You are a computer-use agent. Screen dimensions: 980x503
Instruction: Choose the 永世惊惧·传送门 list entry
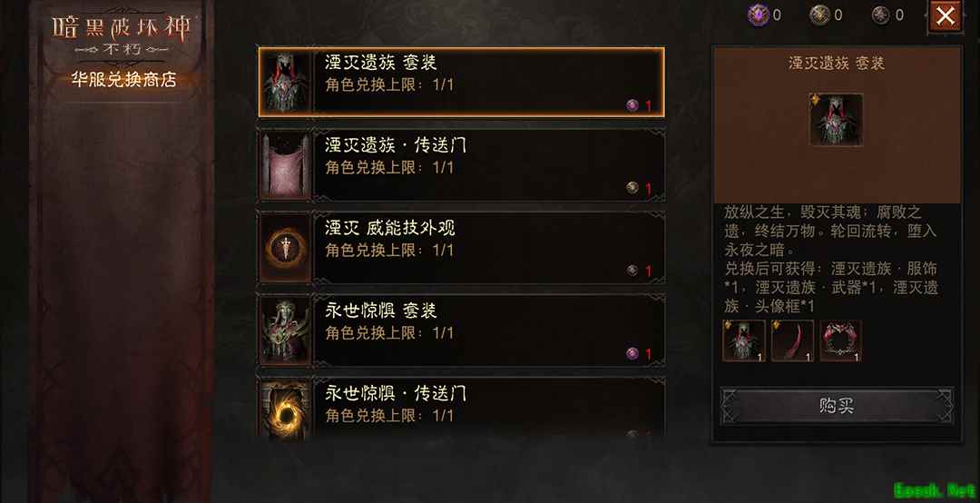[461, 409]
